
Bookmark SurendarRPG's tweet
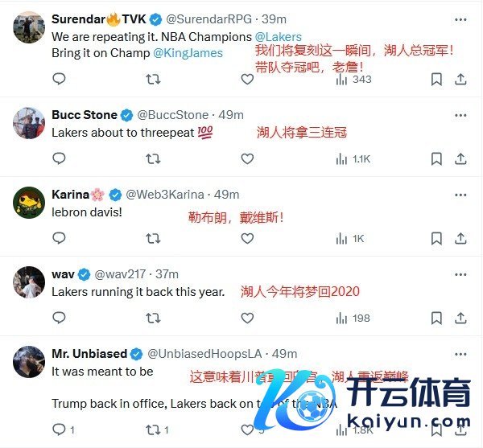click(436, 80)
